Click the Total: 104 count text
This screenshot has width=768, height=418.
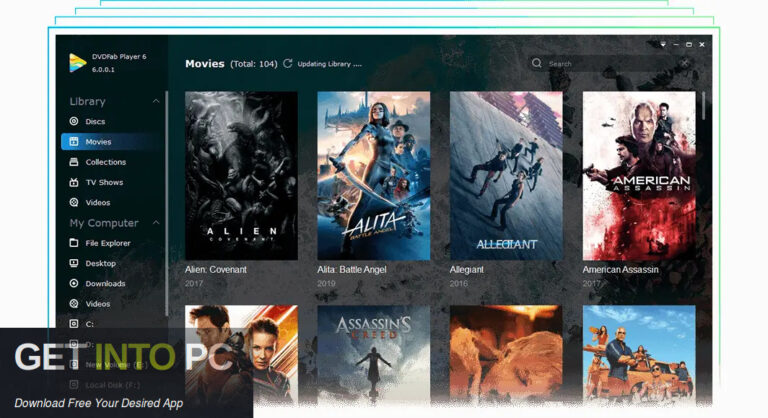(254, 64)
